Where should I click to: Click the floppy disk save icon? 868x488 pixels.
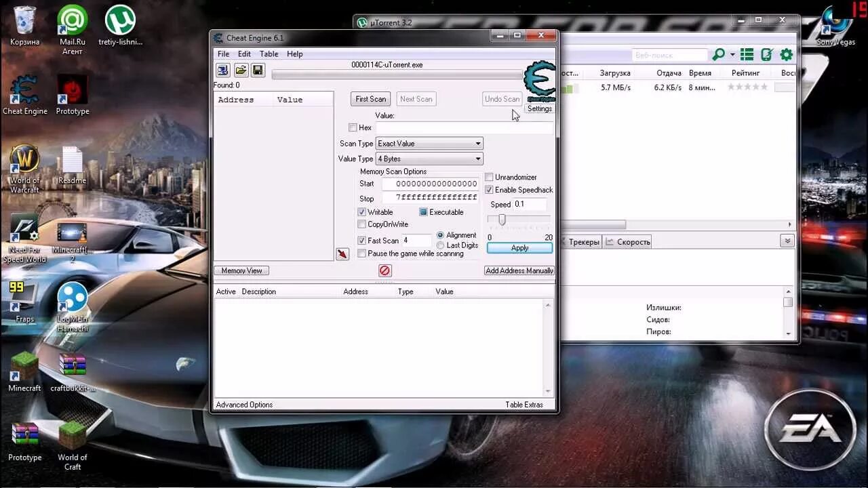coord(258,70)
